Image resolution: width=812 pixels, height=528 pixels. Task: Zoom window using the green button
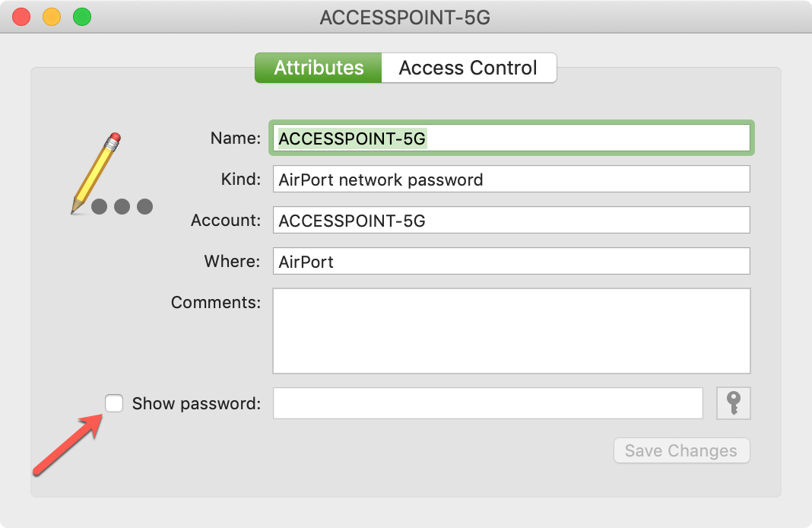pyautogui.click(x=82, y=17)
